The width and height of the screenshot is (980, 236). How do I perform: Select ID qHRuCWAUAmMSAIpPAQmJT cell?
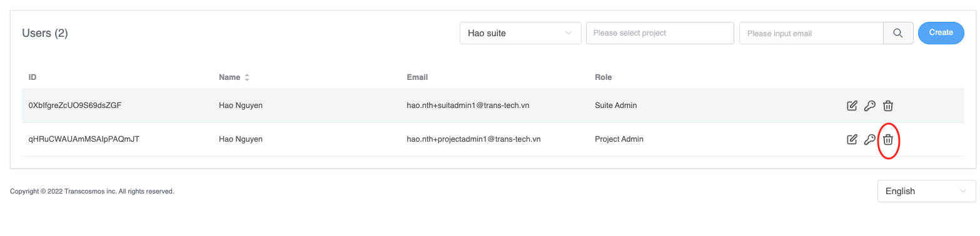[84, 139]
